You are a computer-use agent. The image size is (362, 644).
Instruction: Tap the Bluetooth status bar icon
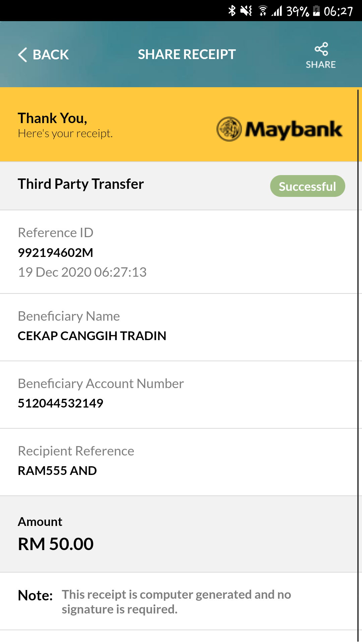pyautogui.click(x=232, y=11)
